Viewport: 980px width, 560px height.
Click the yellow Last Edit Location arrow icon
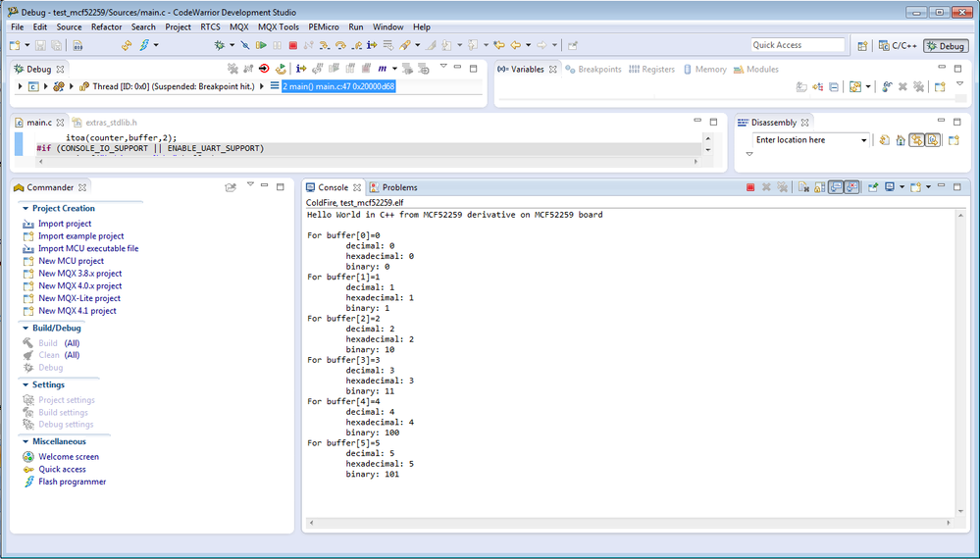point(498,45)
